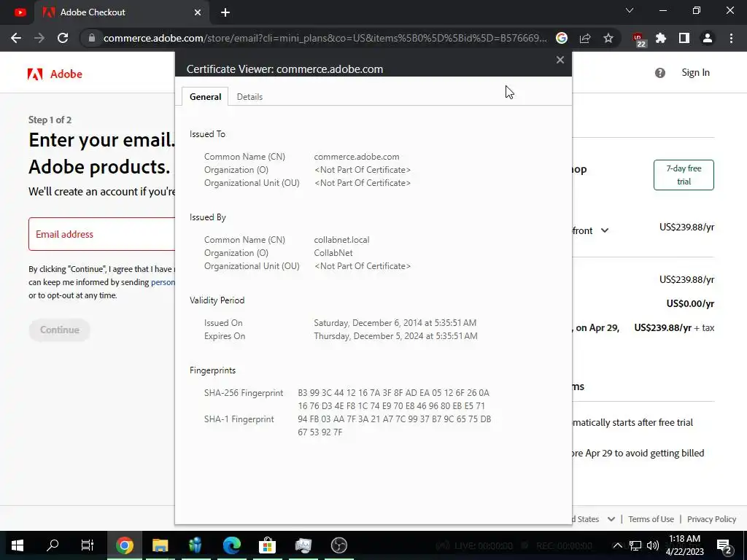The width and height of the screenshot is (747, 560).
Task: Click the Google icon in address bar
Action: pyautogui.click(x=562, y=38)
